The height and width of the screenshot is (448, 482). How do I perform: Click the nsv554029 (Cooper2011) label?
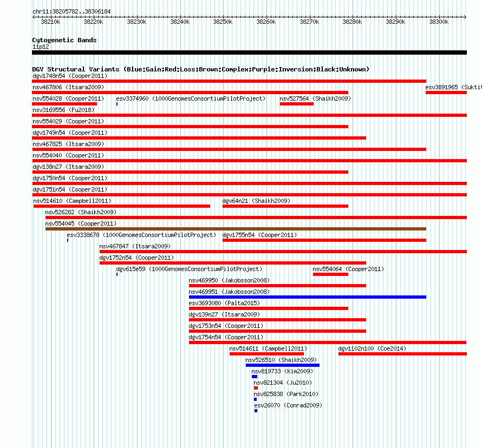point(68,121)
